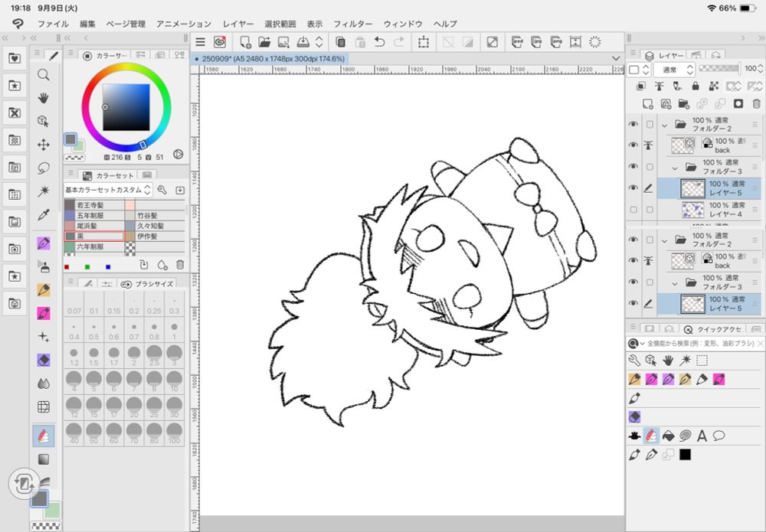The height and width of the screenshot is (532, 766).
Task: Create a new raster layer
Action: [x=648, y=104]
